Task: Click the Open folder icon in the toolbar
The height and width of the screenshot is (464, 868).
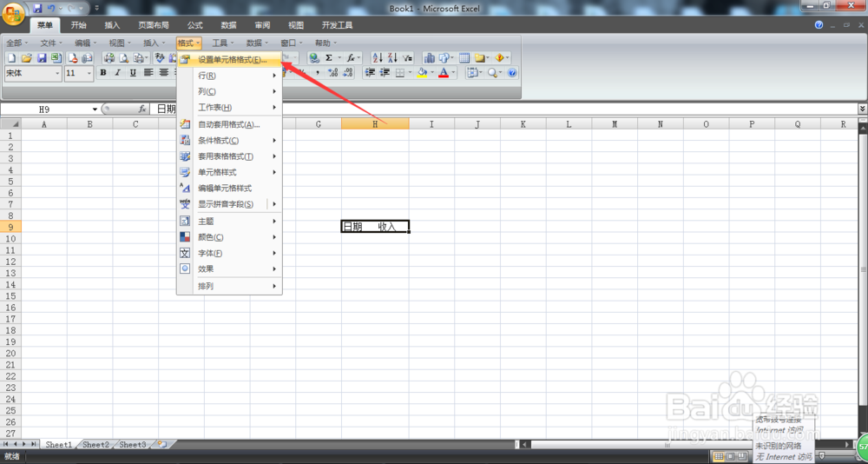Action: point(26,57)
